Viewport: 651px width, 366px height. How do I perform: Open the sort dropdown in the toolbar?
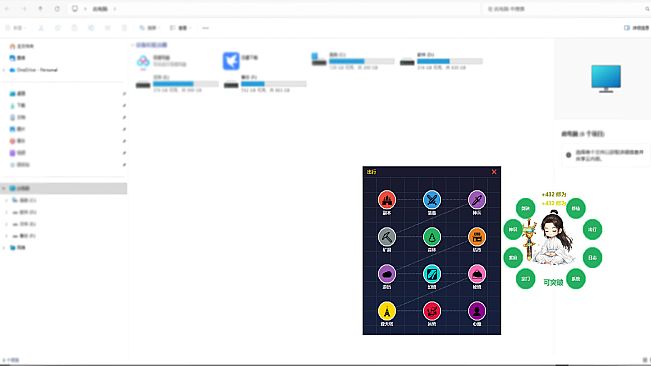(148, 28)
